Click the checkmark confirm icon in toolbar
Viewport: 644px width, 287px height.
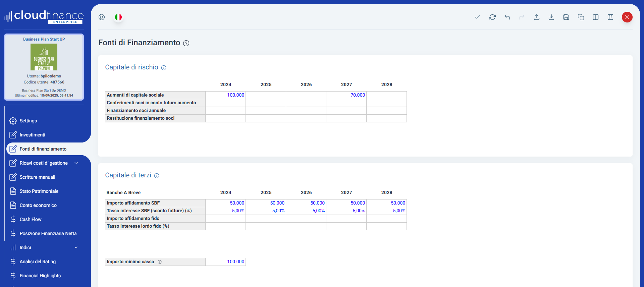click(x=478, y=17)
